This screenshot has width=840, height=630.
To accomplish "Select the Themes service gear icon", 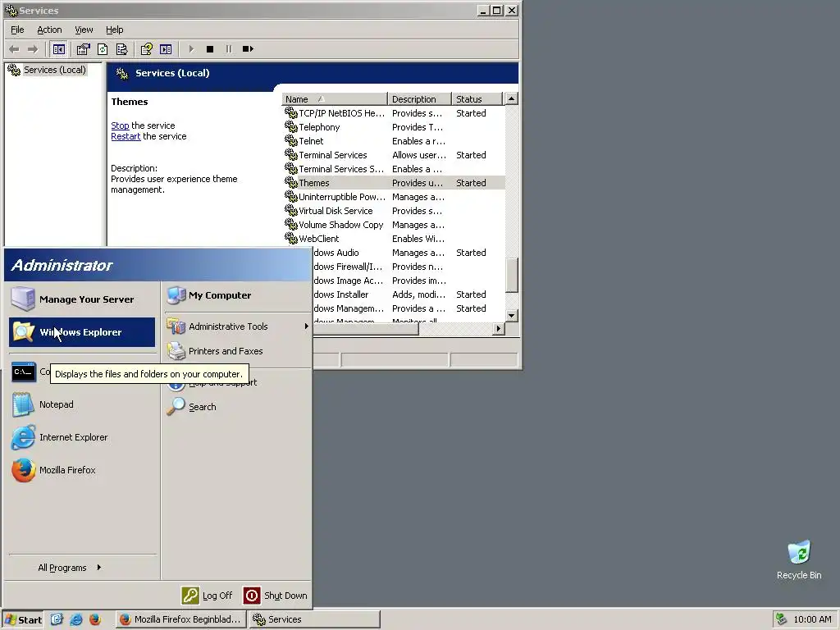I will coord(291,183).
